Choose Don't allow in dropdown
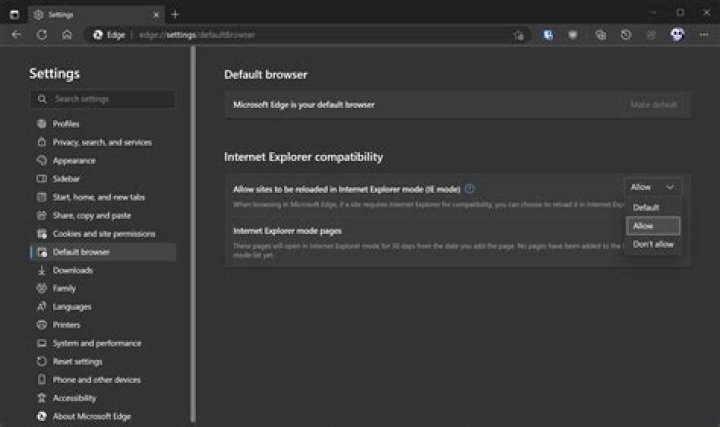The image size is (720, 427). pyautogui.click(x=653, y=244)
